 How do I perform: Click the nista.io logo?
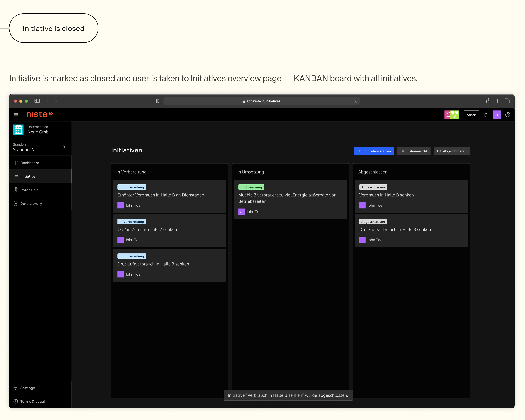pos(40,115)
